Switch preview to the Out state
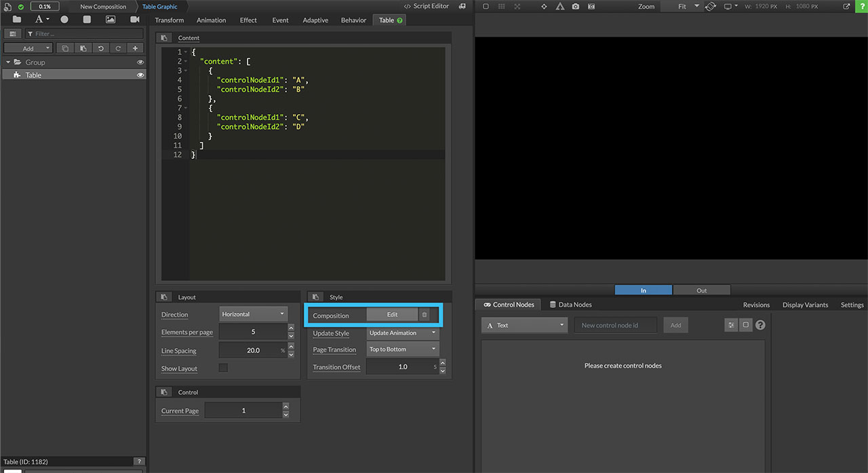Viewport: 868px width, 473px height. [702, 290]
